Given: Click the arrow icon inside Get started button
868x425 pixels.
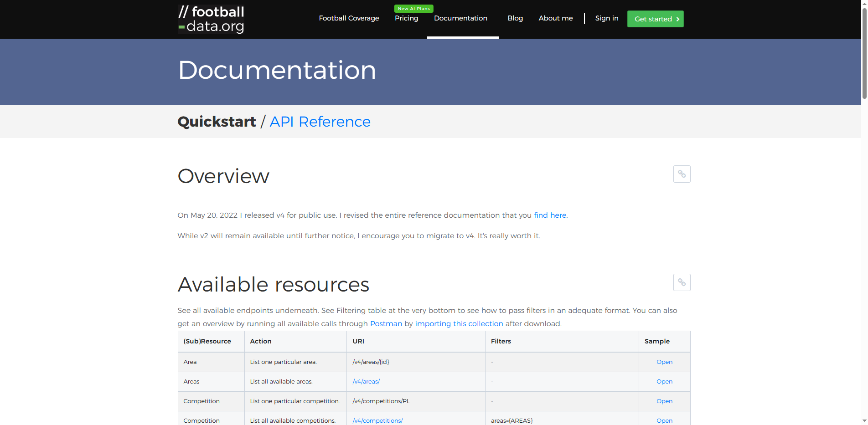Looking at the screenshot, I should (x=677, y=19).
